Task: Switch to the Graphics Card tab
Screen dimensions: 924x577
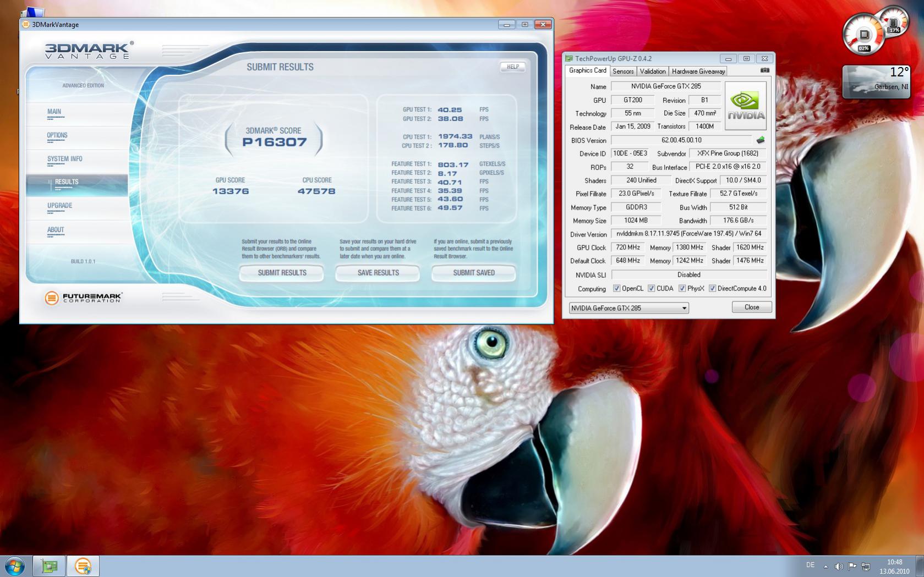Action: point(587,70)
